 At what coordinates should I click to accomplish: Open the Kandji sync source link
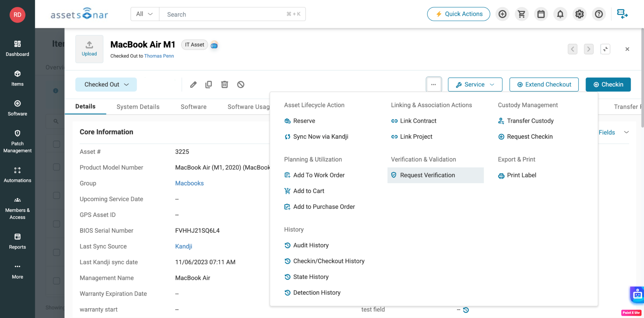(184, 246)
